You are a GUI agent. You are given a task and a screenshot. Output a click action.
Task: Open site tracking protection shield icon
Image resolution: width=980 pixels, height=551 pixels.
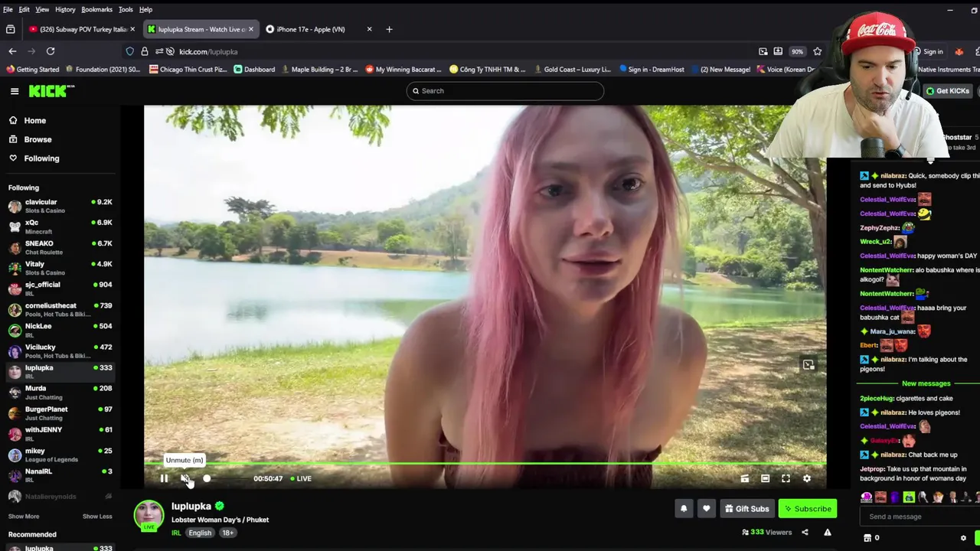pos(129,51)
